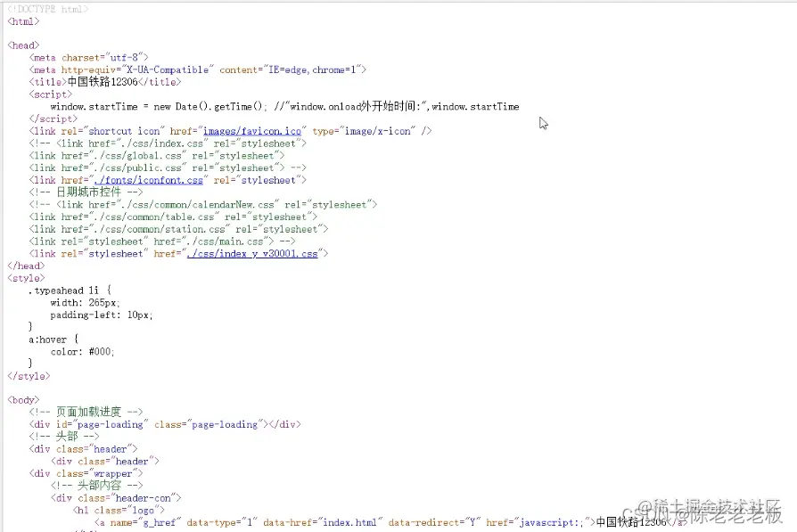Click the 页面加载进度 comment
The height and width of the screenshot is (532, 797).
tap(86, 412)
